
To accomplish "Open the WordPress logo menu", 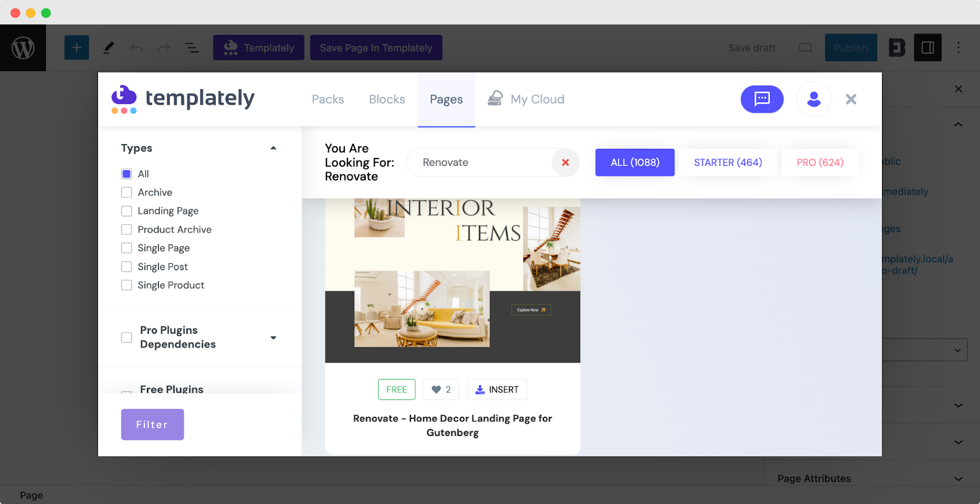I will pyautogui.click(x=23, y=48).
